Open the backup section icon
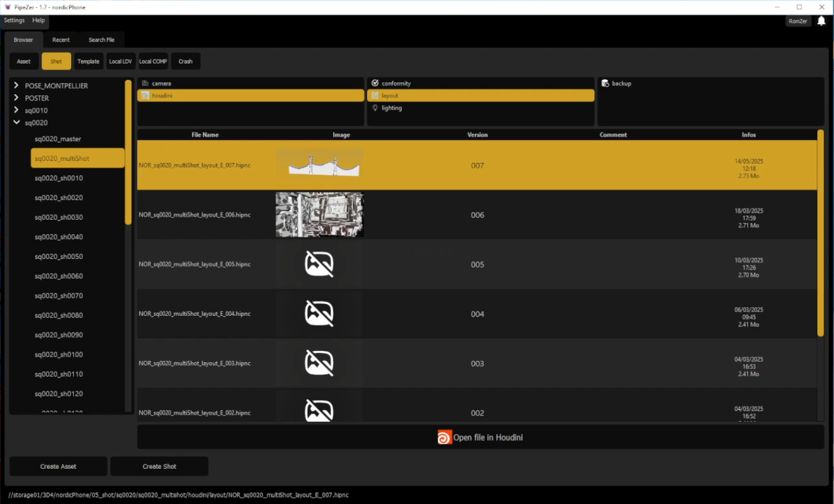The height and width of the screenshot is (504, 834). (605, 83)
